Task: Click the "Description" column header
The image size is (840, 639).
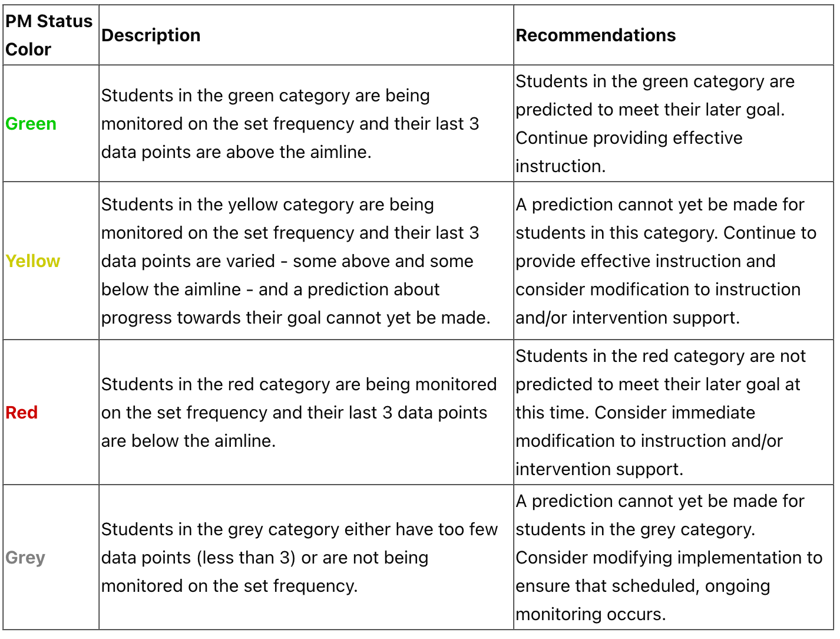Action: click(151, 35)
